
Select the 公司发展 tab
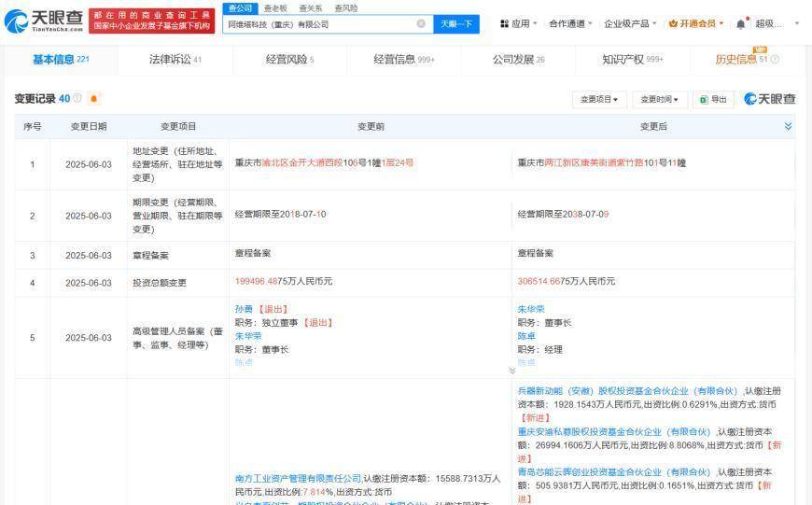[x=518, y=60]
